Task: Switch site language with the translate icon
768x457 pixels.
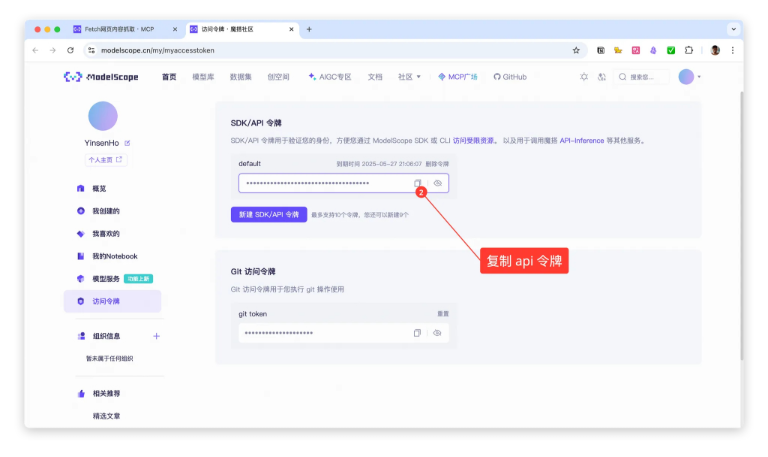Action: point(602,77)
